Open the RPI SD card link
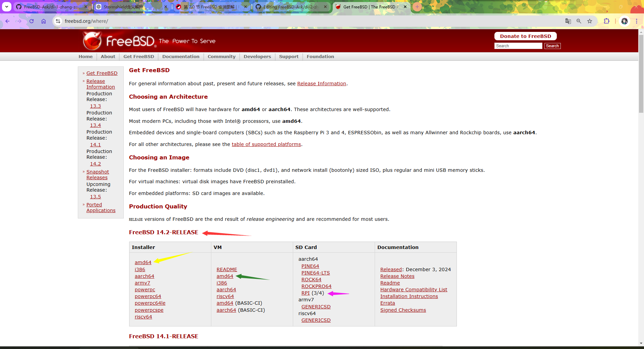Viewport: 644px width, 349px height. tap(306, 293)
